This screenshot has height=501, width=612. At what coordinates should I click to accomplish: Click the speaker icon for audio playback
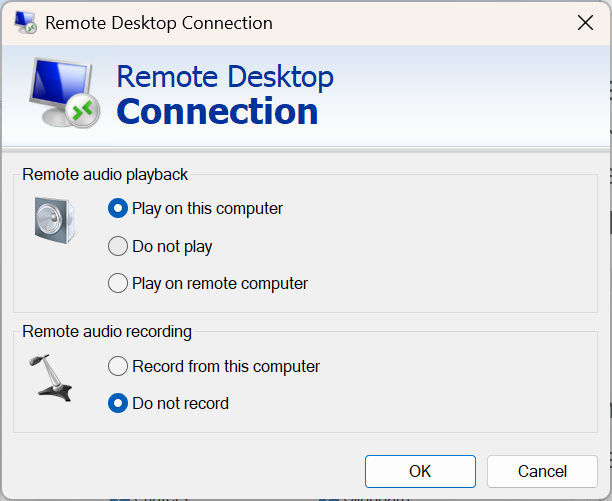point(54,220)
